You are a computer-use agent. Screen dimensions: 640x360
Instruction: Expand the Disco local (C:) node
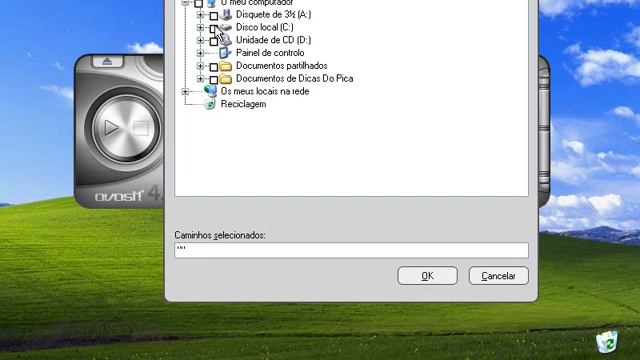click(200, 27)
